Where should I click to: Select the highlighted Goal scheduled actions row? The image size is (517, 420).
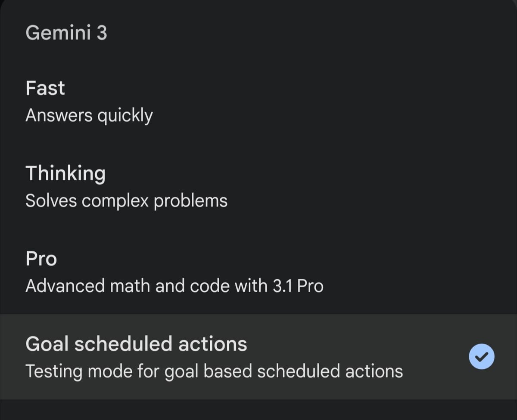(x=215, y=356)
